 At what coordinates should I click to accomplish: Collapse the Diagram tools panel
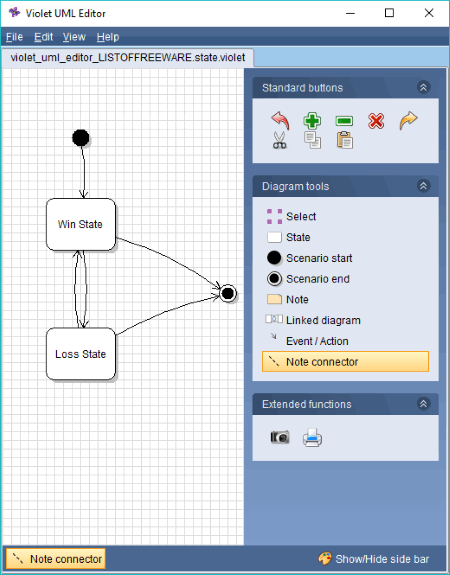pyautogui.click(x=423, y=186)
